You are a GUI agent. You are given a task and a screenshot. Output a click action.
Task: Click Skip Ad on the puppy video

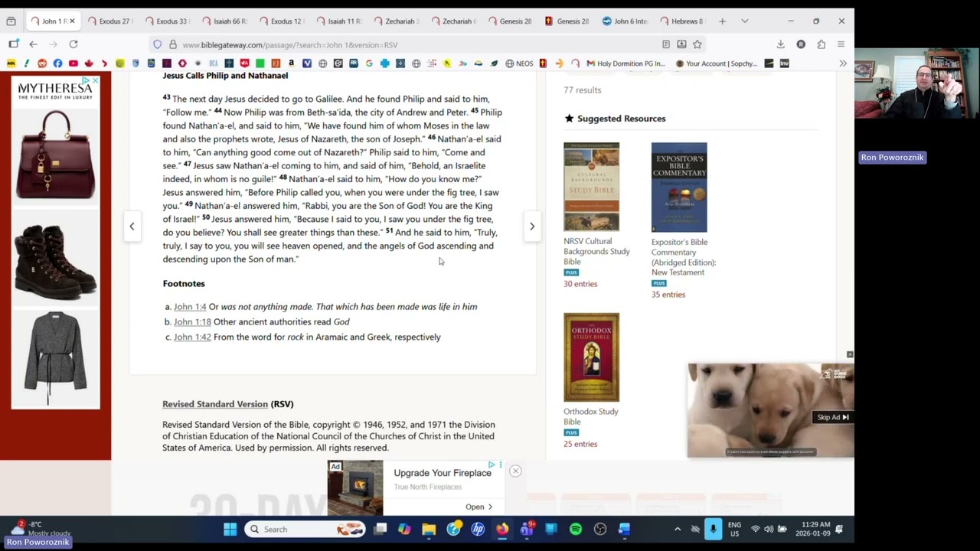tap(832, 417)
